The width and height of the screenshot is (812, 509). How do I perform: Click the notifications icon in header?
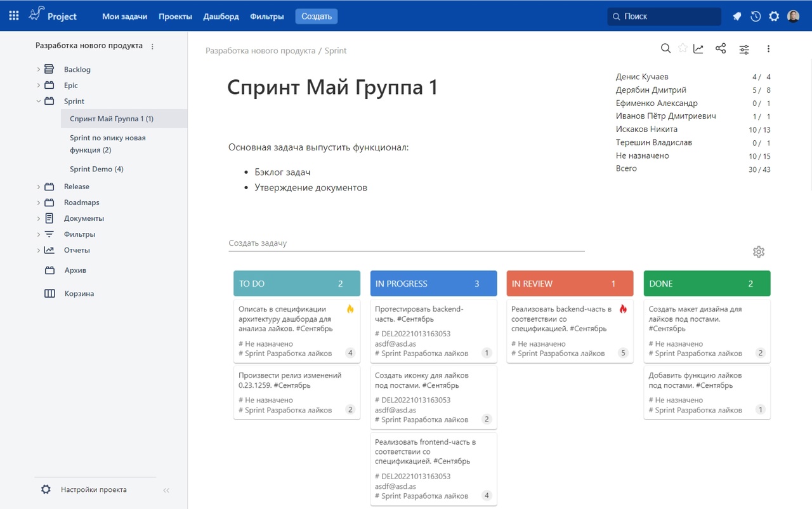point(737,17)
